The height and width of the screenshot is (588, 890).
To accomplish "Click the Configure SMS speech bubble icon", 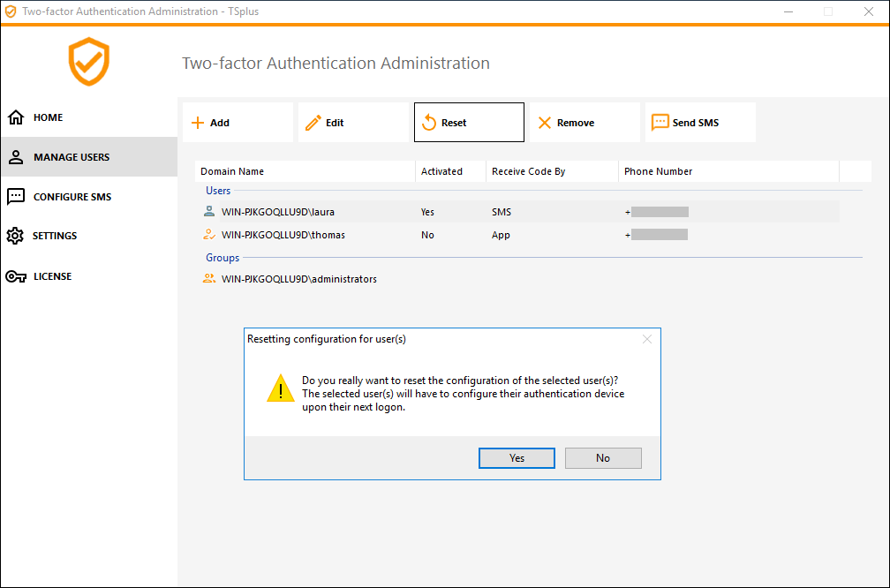I will pos(16,197).
